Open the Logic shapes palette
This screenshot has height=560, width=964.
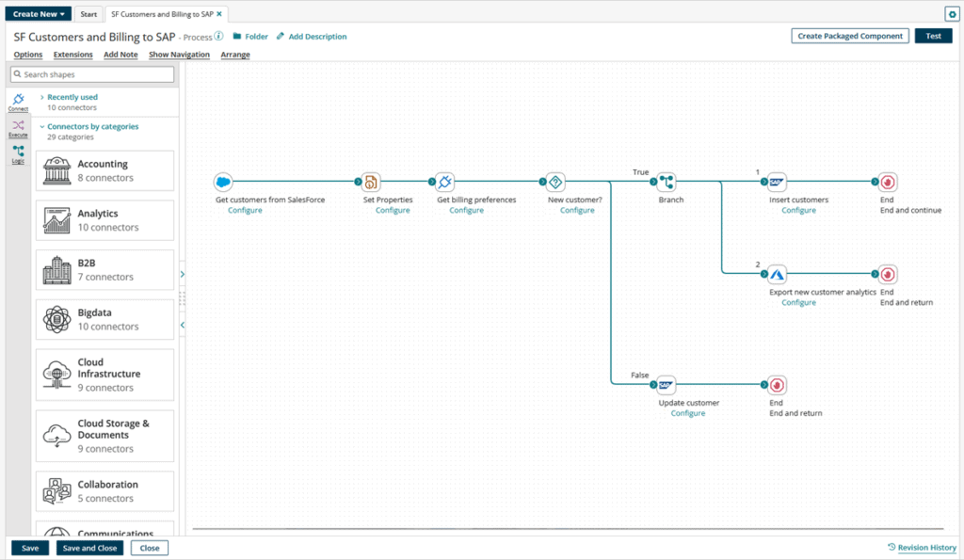pyautogui.click(x=19, y=154)
